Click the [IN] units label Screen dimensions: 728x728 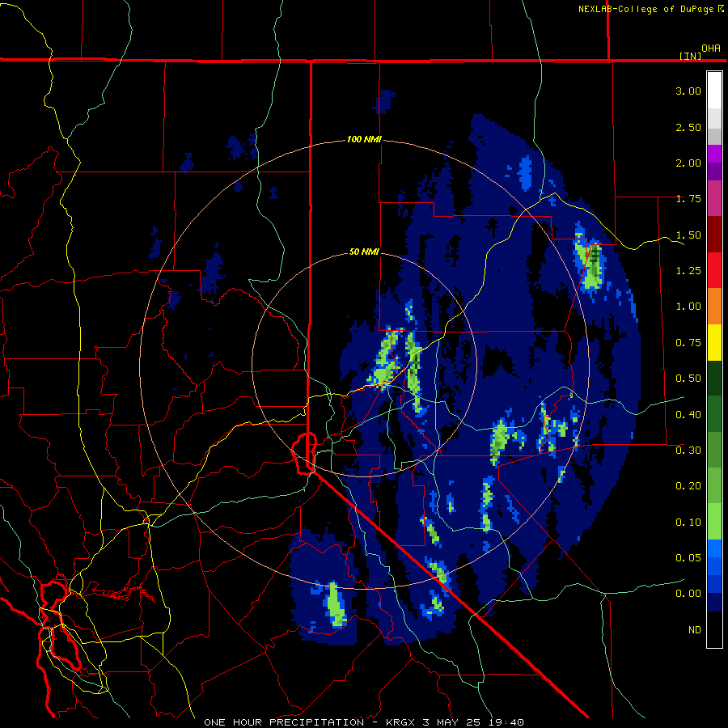point(690,56)
